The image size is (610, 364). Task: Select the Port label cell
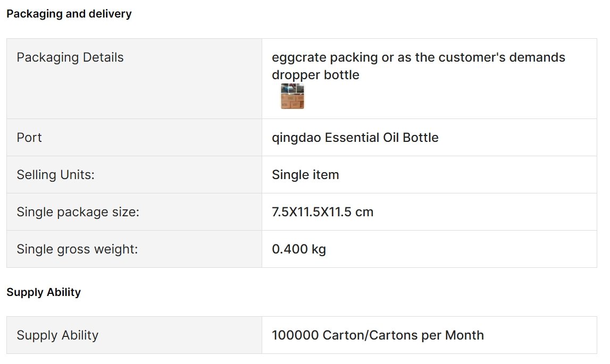pos(134,137)
